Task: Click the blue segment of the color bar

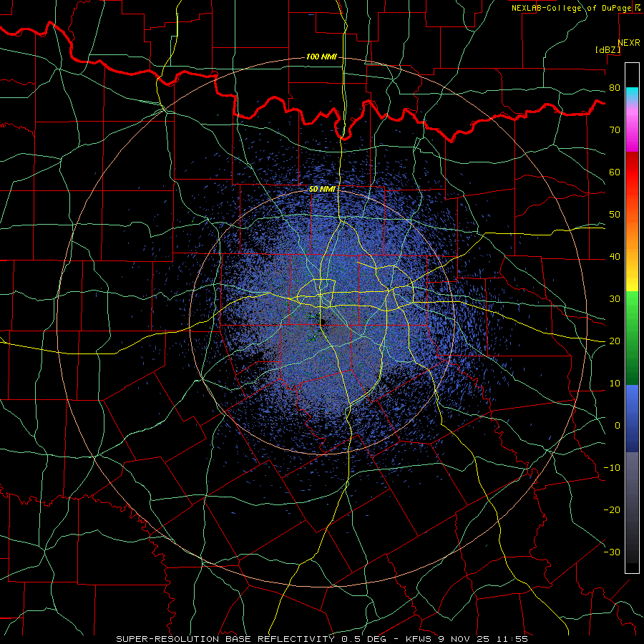Action: pos(632,418)
